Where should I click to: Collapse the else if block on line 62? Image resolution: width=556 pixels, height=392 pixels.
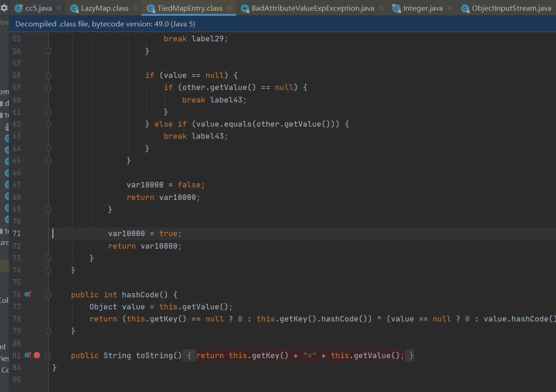49,124
